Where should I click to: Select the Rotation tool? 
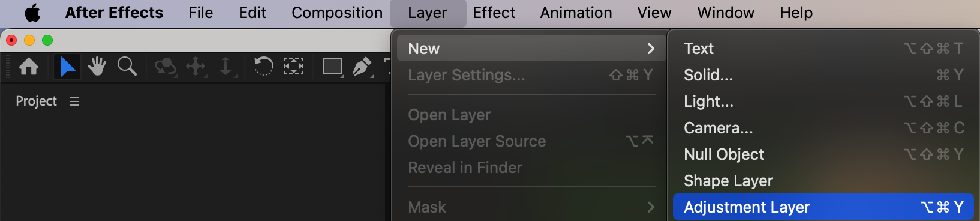(x=263, y=66)
